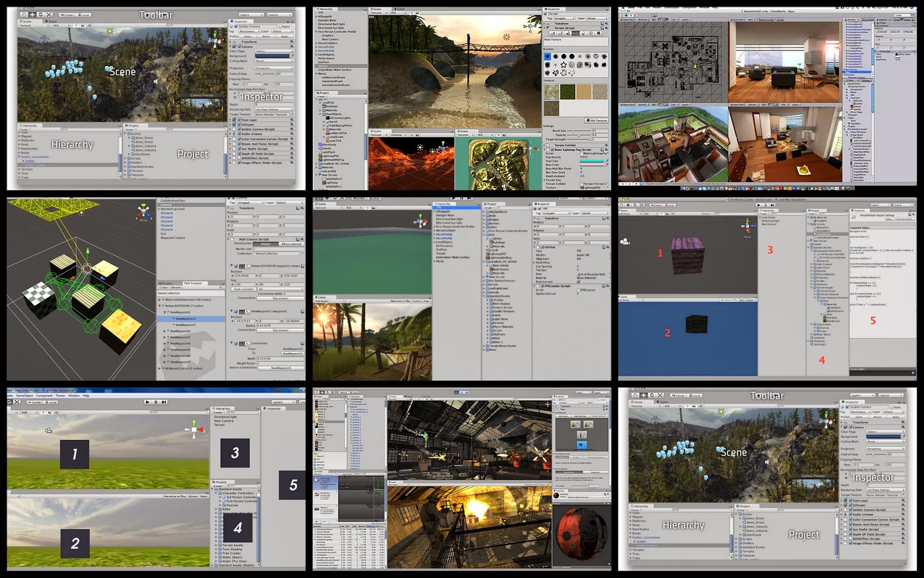Select green grass texture thumbnail
Screen dimensions: 924x578
[568, 92]
